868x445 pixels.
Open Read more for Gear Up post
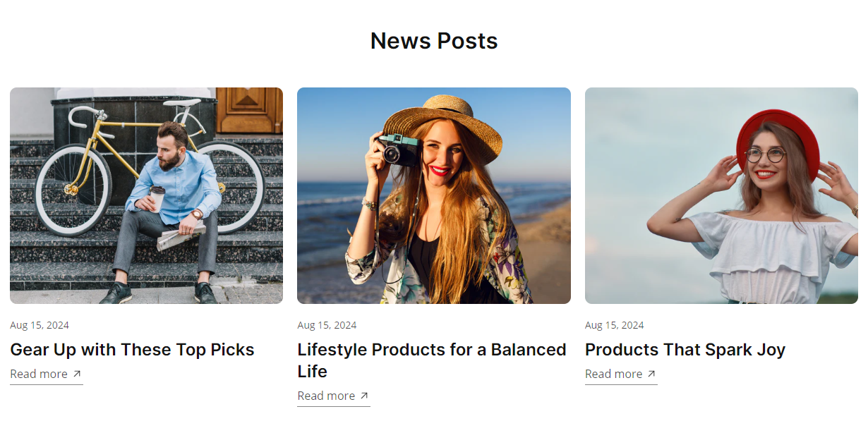tap(39, 374)
